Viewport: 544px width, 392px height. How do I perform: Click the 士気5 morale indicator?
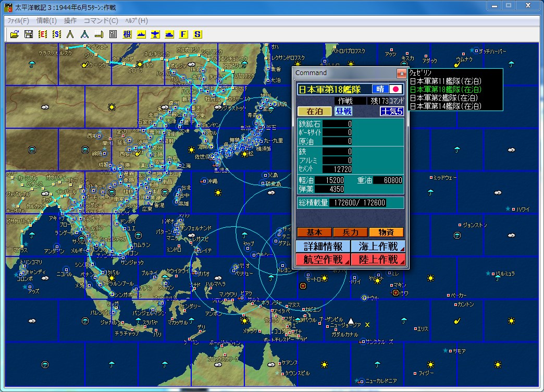coord(392,112)
